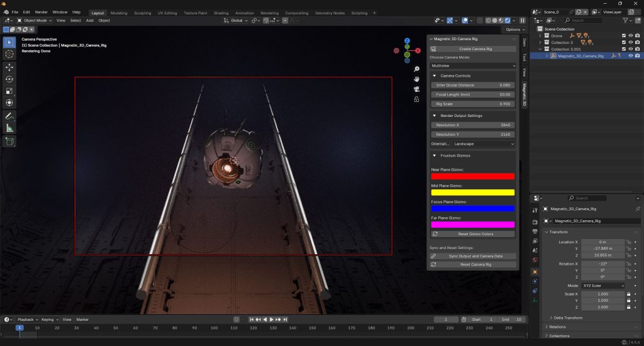Expand the Drone collection tree
Viewport: 644px width, 346px height.
(540, 36)
